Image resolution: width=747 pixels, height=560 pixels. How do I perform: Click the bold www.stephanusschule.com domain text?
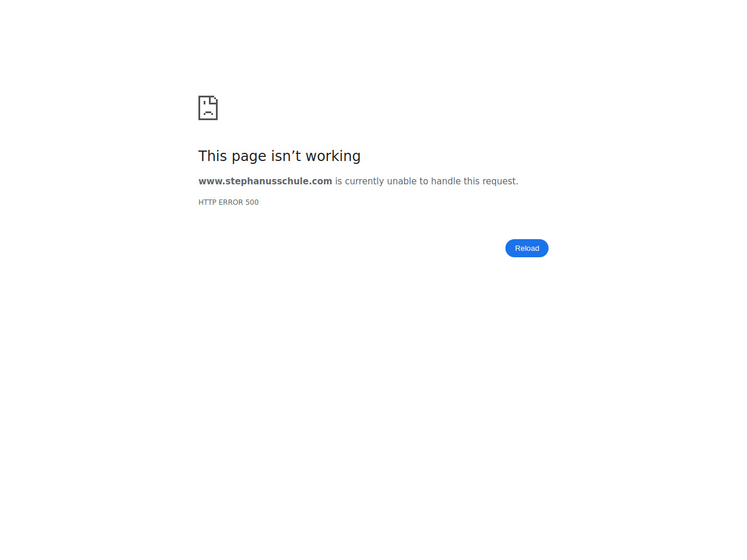265,181
